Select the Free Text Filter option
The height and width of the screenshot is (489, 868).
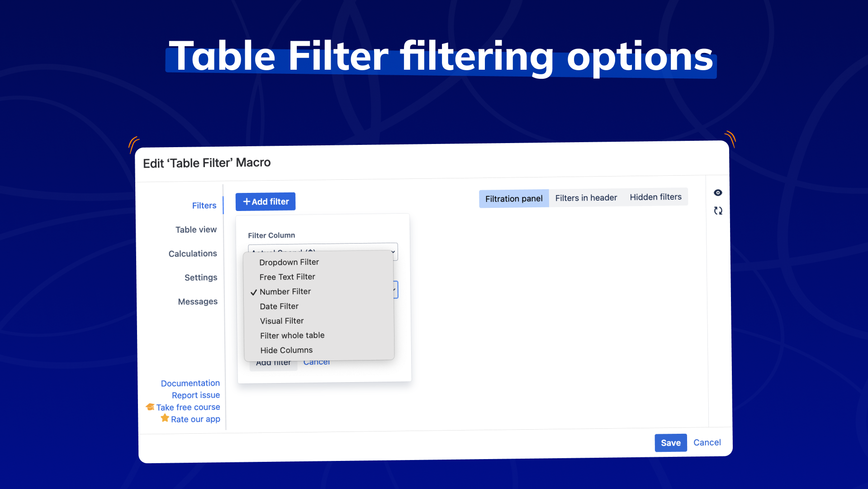coord(287,277)
